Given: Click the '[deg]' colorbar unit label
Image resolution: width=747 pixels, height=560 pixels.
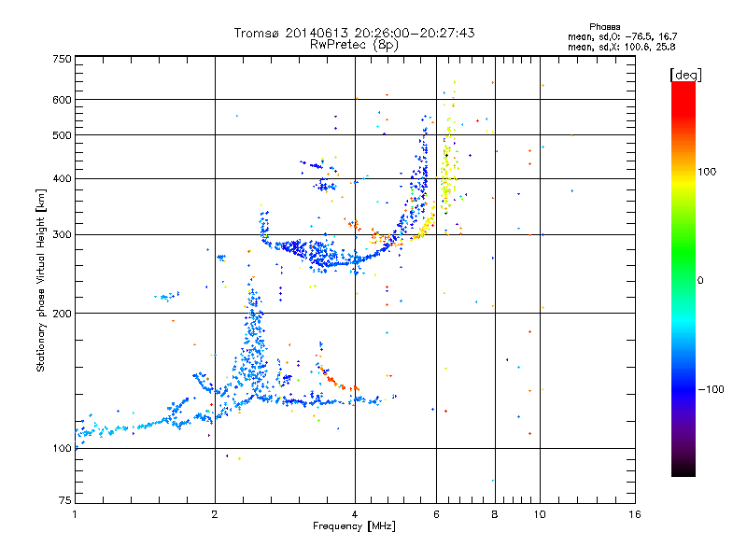Looking at the screenshot, I should (x=685, y=75).
